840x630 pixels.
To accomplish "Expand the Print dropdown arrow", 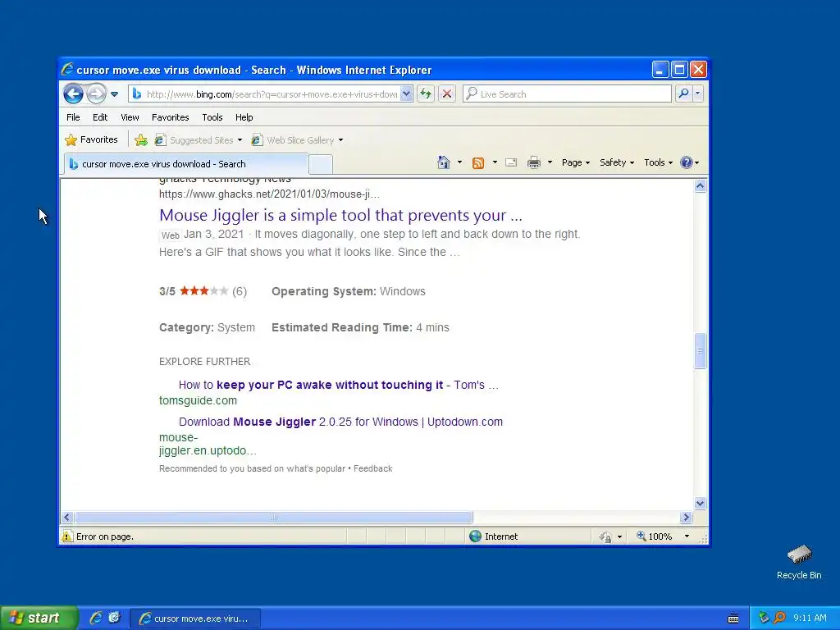I will 550,162.
